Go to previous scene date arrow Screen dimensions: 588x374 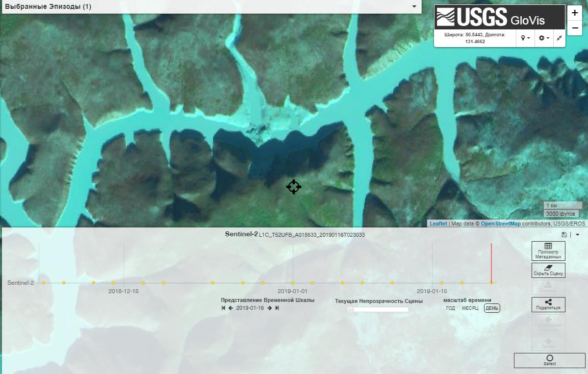pos(230,308)
